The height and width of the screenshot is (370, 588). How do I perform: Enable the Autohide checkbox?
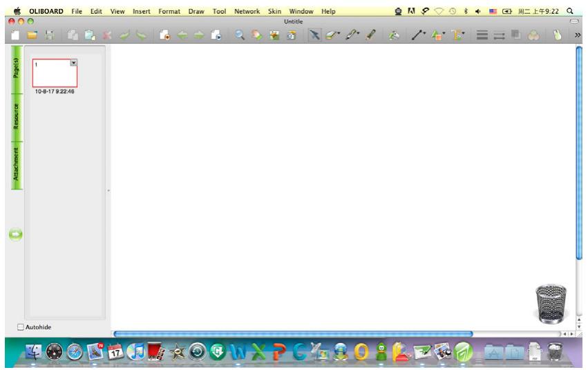20,327
